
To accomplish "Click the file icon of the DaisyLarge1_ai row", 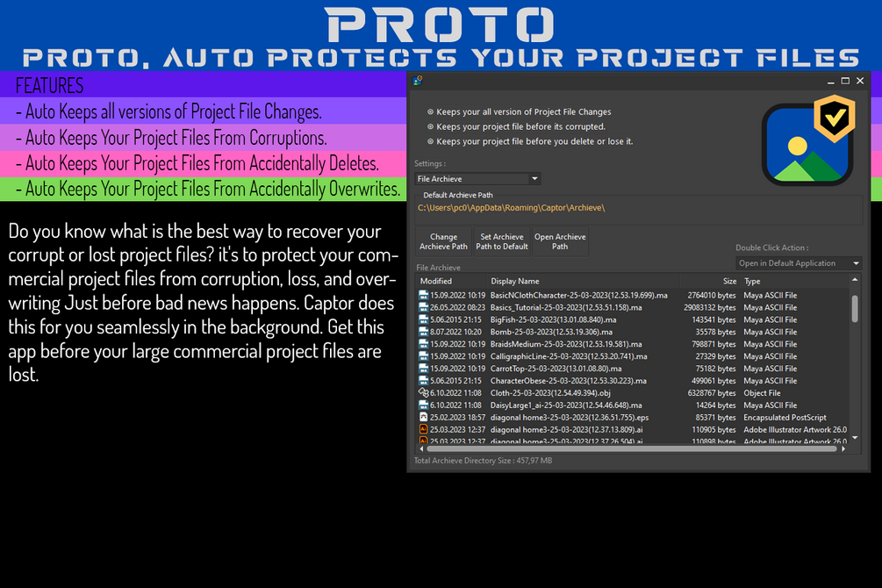I will click(424, 405).
